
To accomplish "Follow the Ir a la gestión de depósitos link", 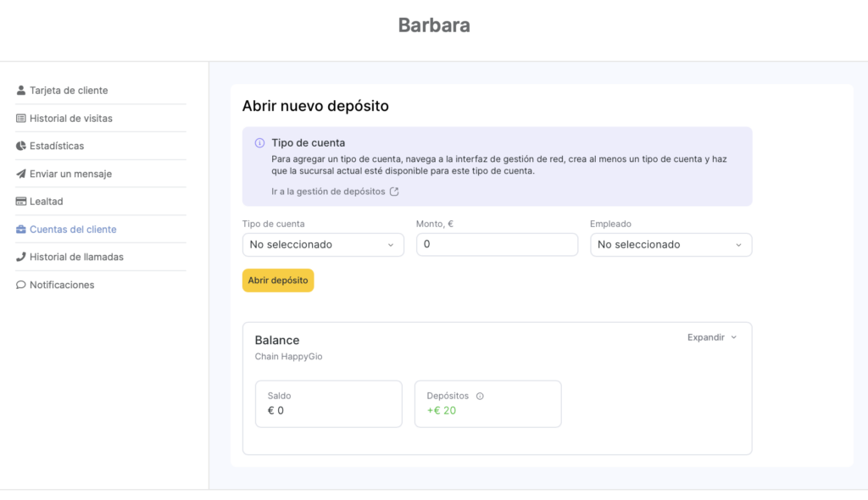I will click(x=328, y=192).
